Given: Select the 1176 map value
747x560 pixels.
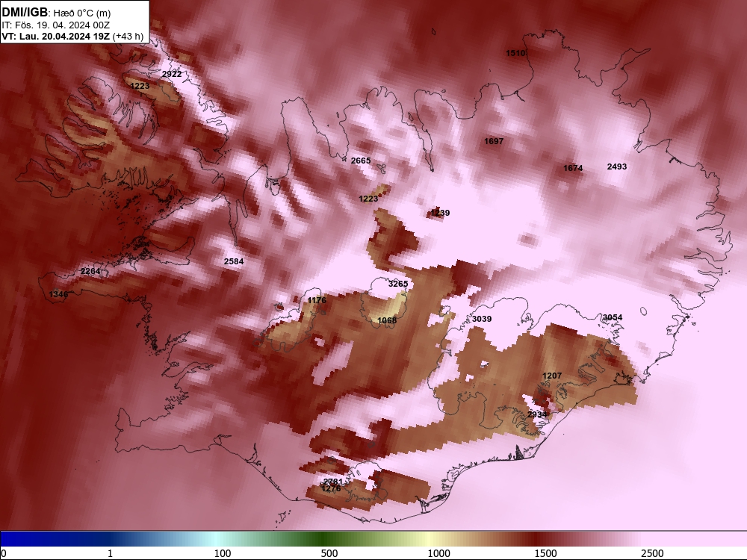Looking at the screenshot, I should click(317, 300).
